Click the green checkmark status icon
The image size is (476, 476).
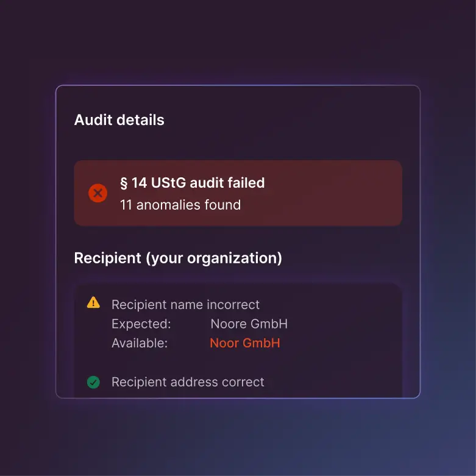(93, 382)
